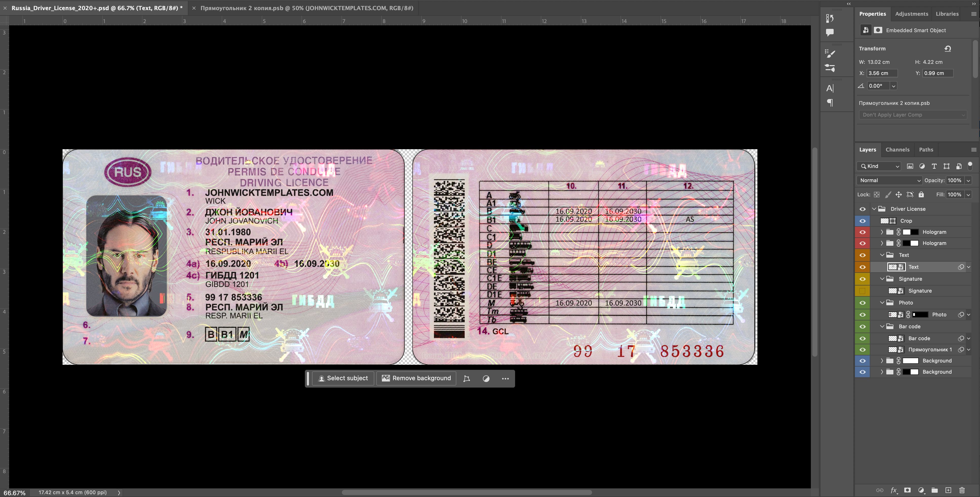Image resolution: width=980 pixels, height=497 pixels.
Task: Click the X position input field
Action: [x=882, y=73]
